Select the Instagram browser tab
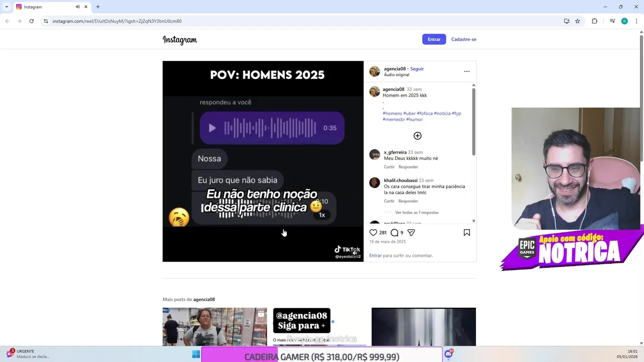The width and height of the screenshot is (644, 362). click(x=52, y=7)
